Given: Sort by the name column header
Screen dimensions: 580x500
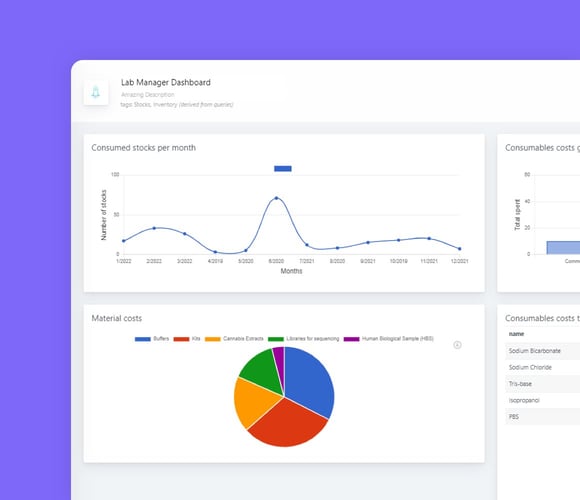Looking at the screenshot, I should tap(516, 334).
